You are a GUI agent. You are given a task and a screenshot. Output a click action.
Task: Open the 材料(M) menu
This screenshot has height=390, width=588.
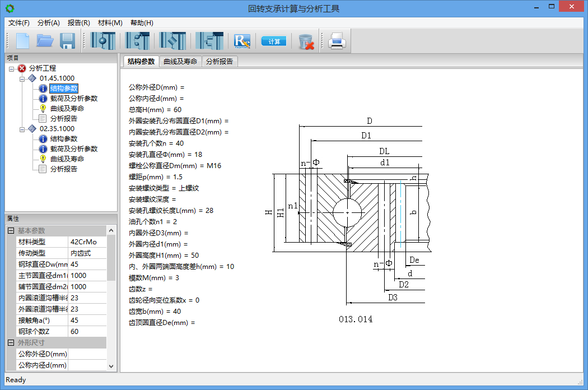click(110, 23)
